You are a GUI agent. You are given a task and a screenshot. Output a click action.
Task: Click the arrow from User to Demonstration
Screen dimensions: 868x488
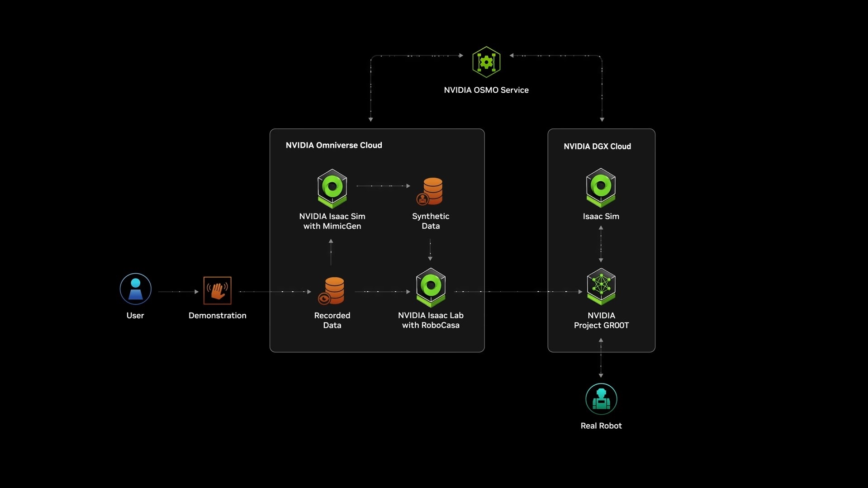(178, 292)
